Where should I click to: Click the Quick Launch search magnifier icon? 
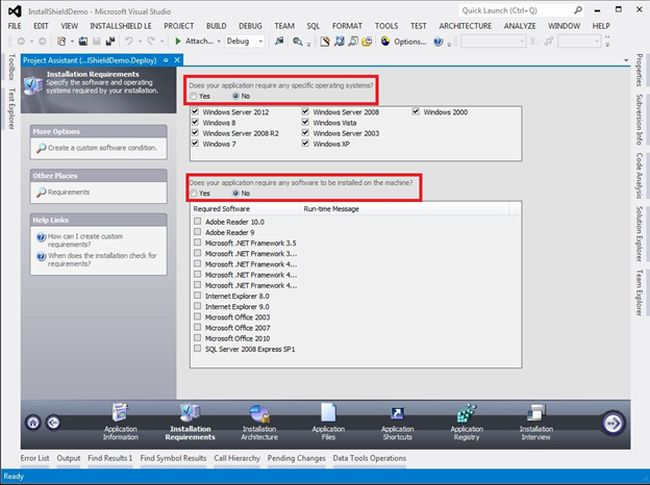(x=578, y=10)
